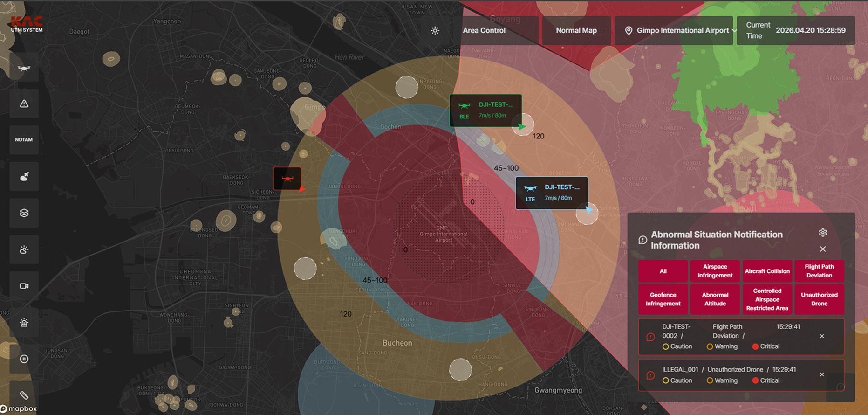Open the map layers sidebar icon

pos(24,213)
